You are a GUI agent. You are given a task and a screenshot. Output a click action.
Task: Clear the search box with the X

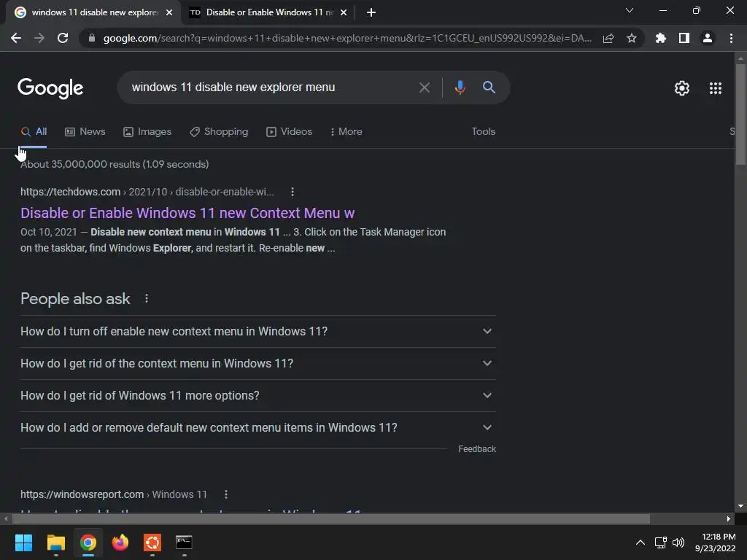[425, 87]
